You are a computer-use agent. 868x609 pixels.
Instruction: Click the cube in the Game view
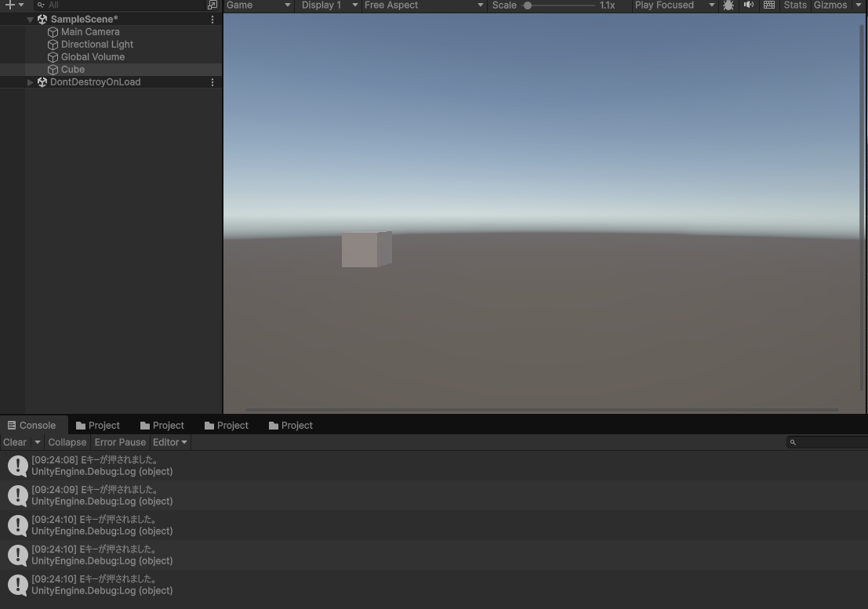(x=366, y=249)
